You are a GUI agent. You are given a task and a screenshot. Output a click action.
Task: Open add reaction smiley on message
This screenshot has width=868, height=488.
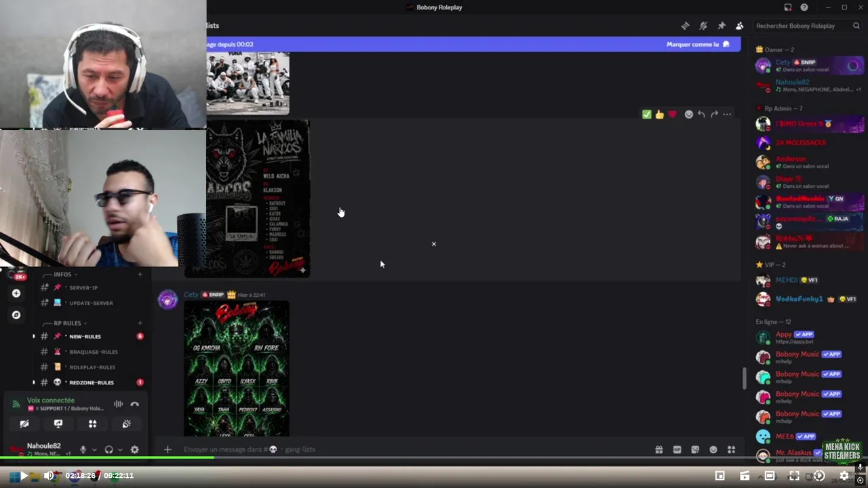click(689, 115)
